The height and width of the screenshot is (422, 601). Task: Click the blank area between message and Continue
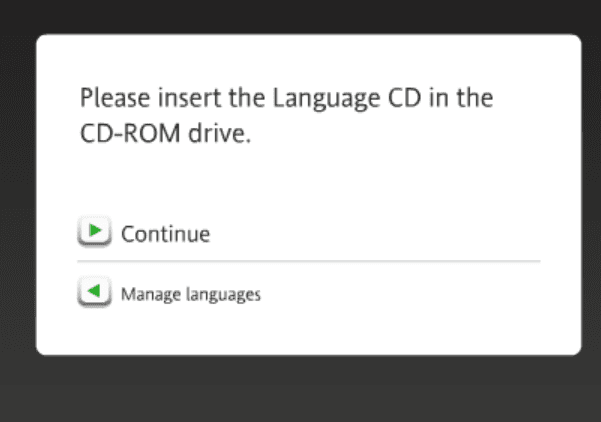point(300,185)
